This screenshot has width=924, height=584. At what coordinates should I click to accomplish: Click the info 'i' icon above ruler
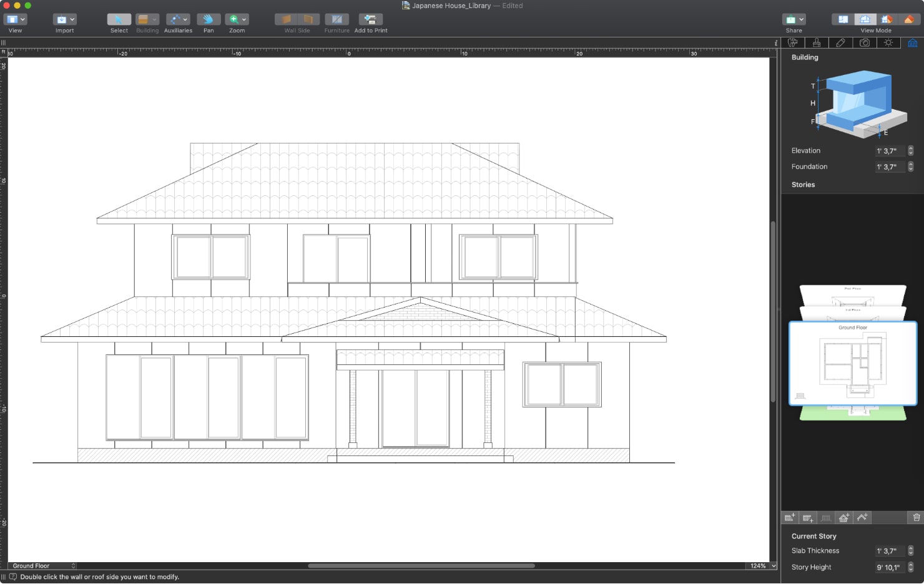coord(776,42)
